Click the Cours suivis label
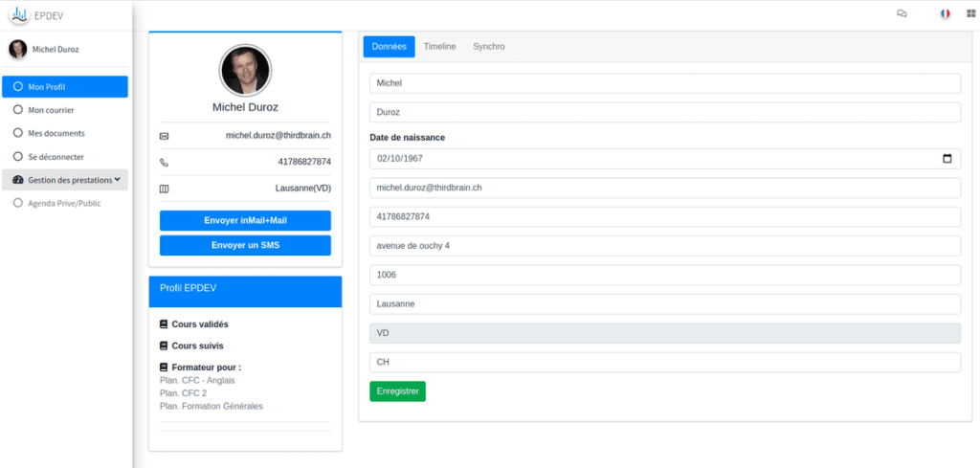The height and width of the screenshot is (468, 980). 197,345
